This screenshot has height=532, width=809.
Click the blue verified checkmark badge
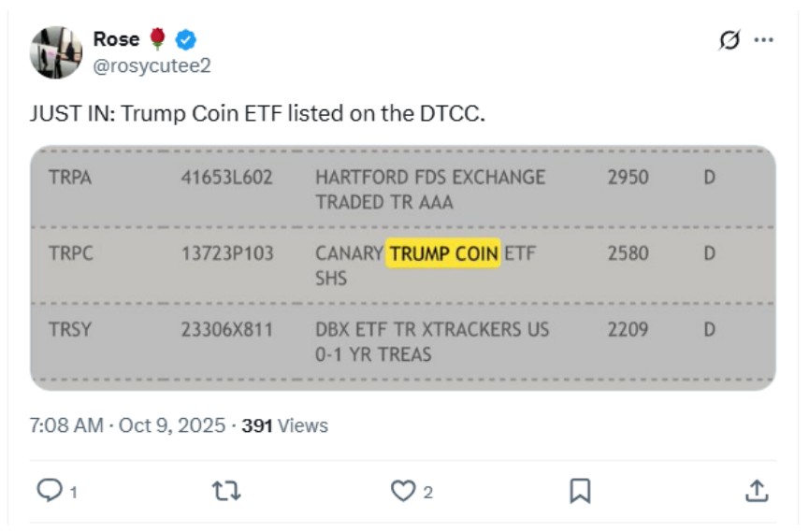coord(186,39)
